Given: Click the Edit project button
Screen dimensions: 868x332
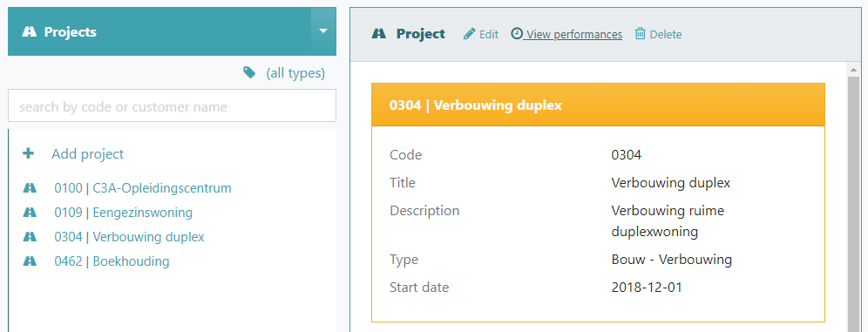Looking at the screenshot, I should coord(481,34).
